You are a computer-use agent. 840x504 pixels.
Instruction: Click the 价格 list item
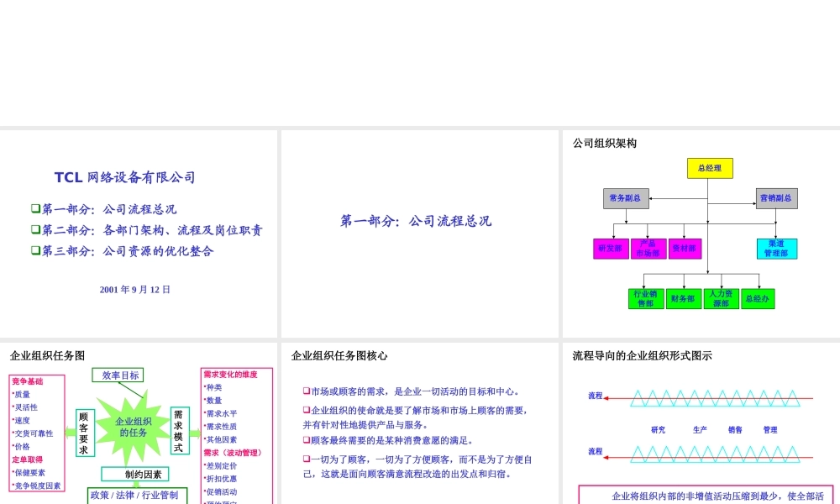(22, 447)
